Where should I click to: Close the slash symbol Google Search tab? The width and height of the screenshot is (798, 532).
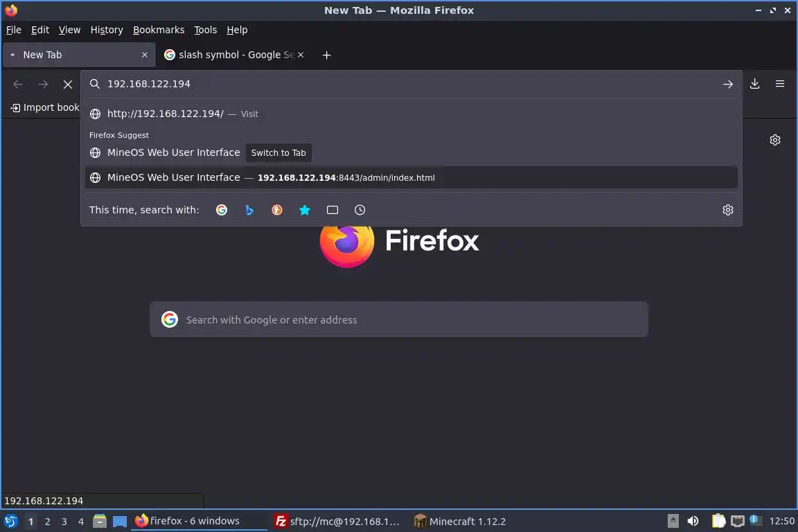tap(301, 55)
